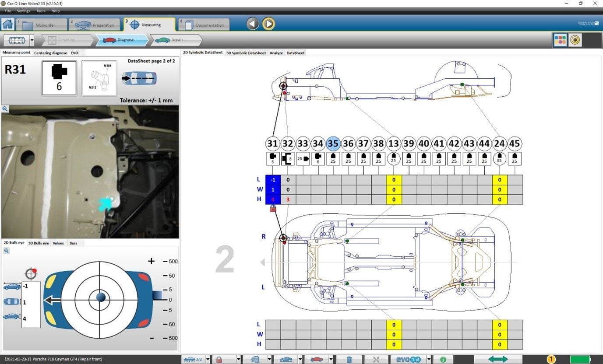Screen dimensions: 603x364
Task: Click the color grid view icon at top right
Action: click(560, 40)
